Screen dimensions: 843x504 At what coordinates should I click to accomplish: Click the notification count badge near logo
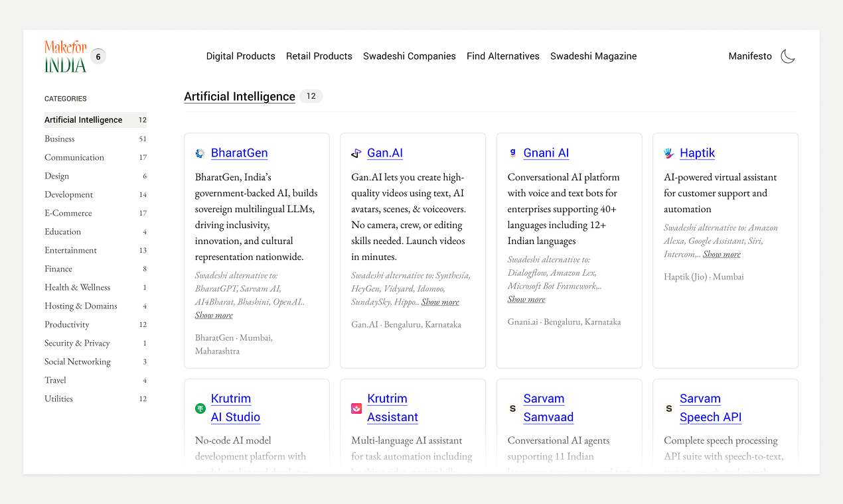pyautogui.click(x=98, y=57)
